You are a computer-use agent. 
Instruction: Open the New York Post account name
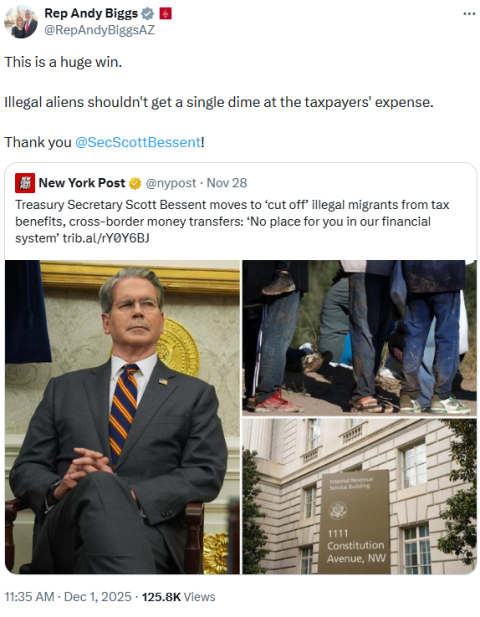(x=82, y=183)
